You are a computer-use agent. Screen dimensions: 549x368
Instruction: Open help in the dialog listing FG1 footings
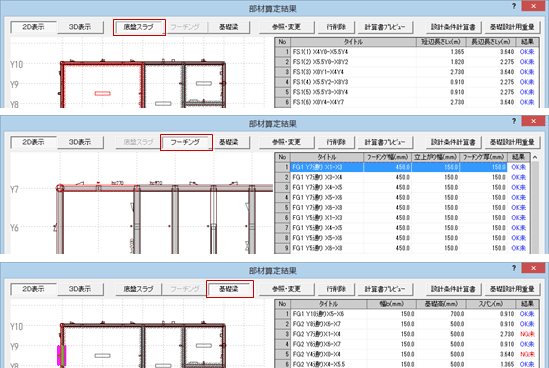pyautogui.click(x=514, y=121)
